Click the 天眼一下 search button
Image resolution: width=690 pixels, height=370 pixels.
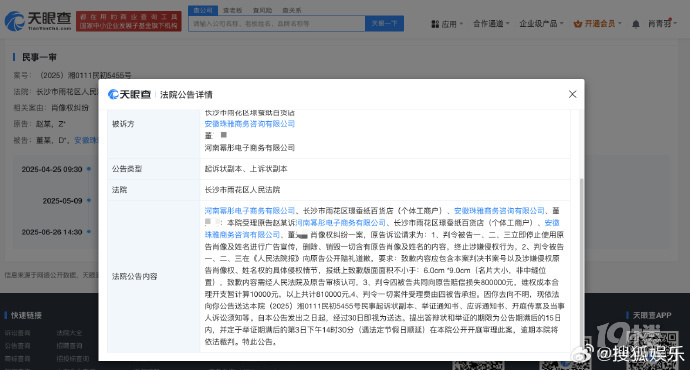point(384,23)
